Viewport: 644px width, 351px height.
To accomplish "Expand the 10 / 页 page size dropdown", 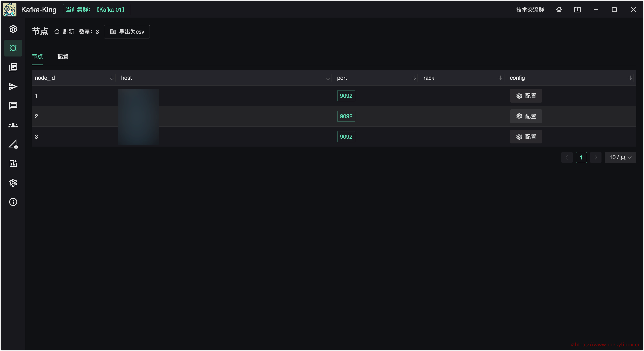I will [620, 157].
